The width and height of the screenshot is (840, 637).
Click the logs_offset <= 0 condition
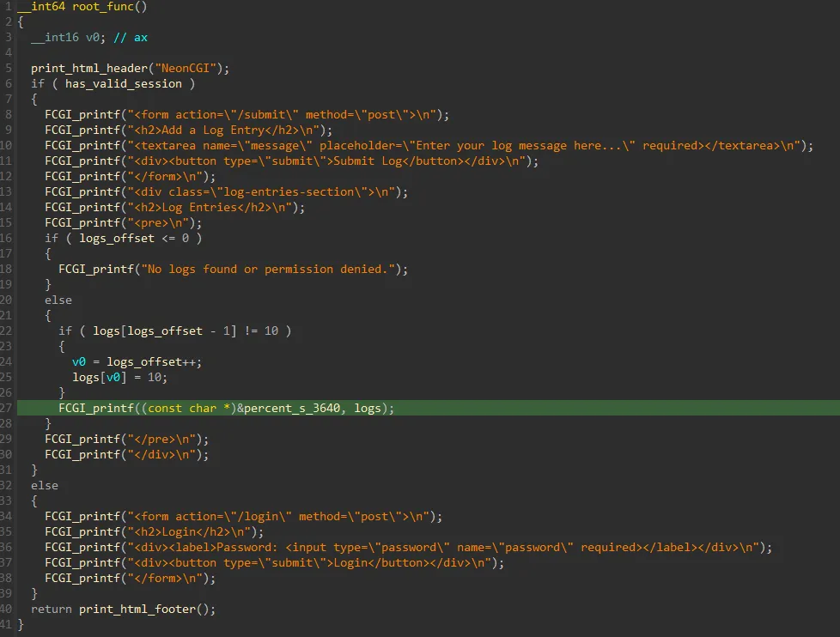point(134,238)
